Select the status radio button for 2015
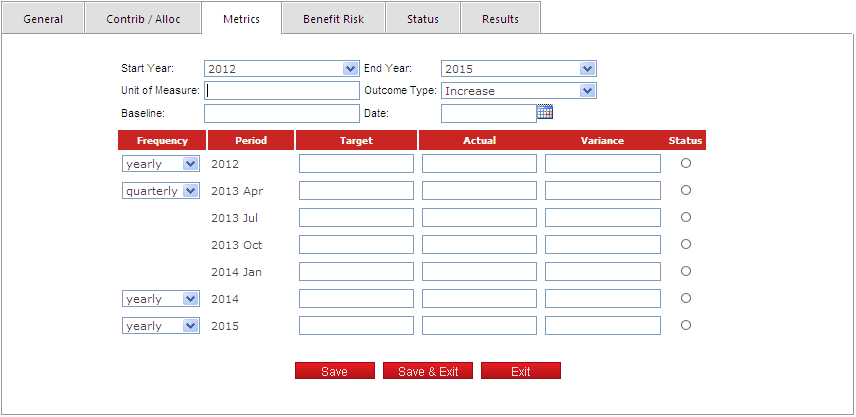 [686, 325]
